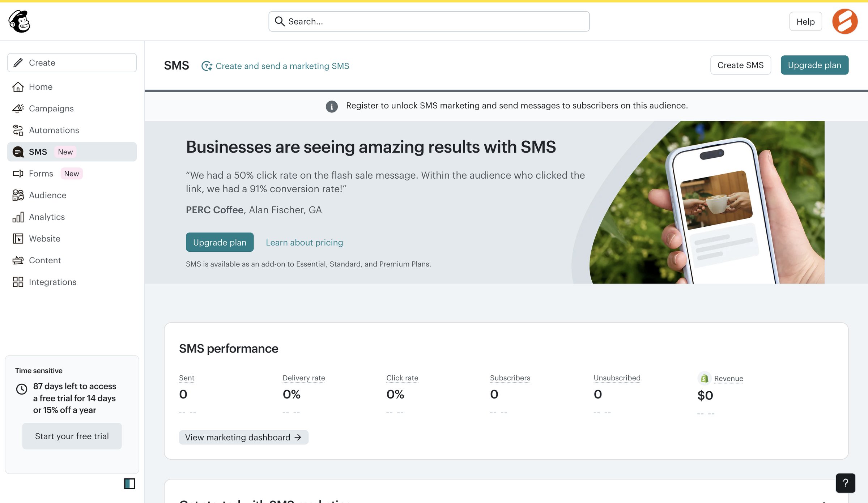Open the Learn about pricing link

click(304, 242)
